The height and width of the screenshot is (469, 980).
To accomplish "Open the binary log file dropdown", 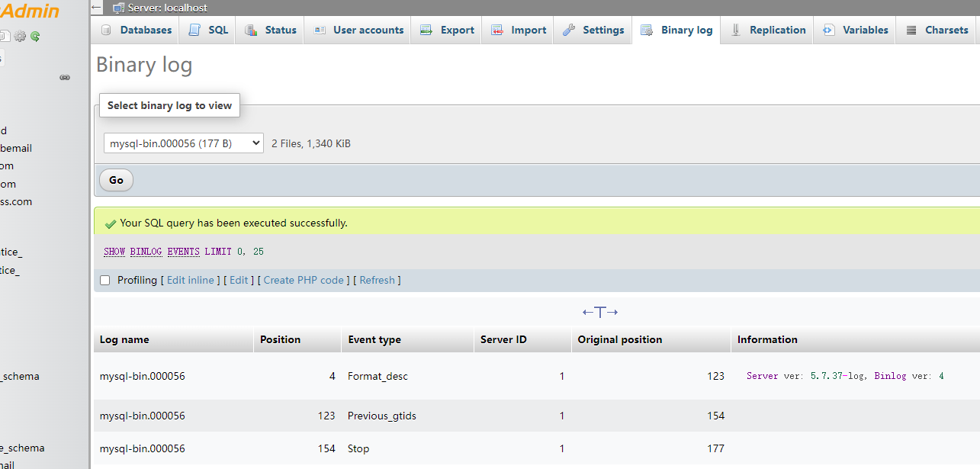I will (183, 143).
